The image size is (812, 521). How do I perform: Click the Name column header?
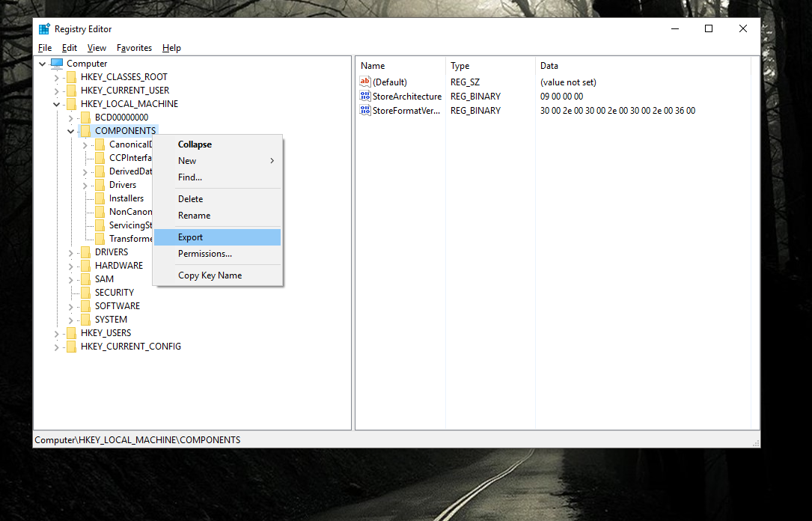[x=401, y=66]
